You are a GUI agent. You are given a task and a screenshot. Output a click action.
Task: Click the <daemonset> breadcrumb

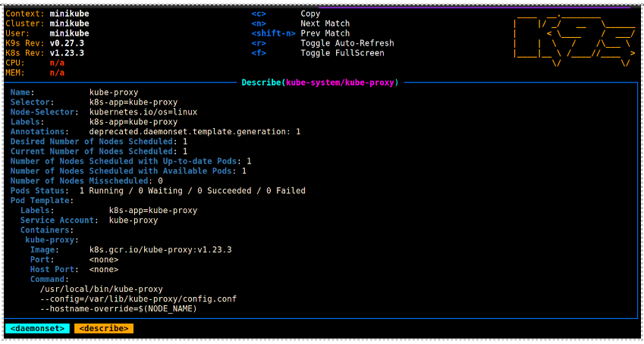click(37, 328)
